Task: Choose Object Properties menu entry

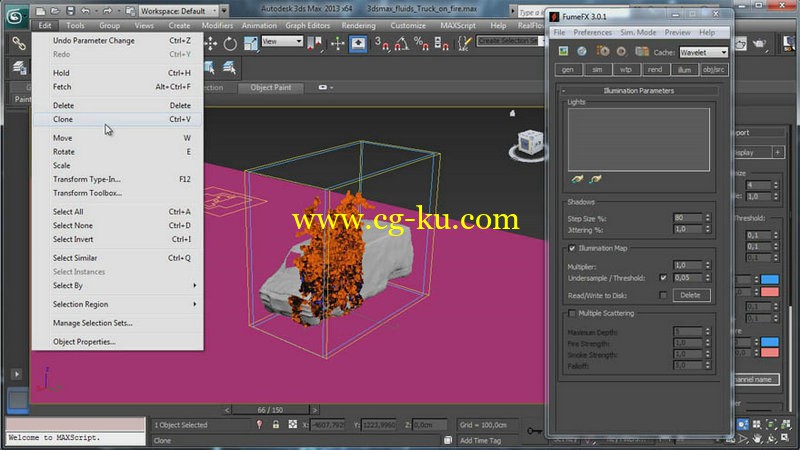Action: [118, 342]
